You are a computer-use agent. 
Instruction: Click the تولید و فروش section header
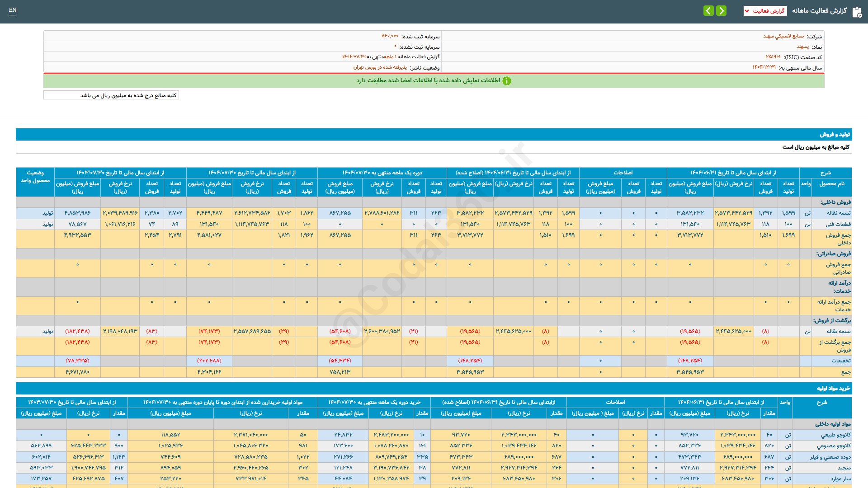[835, 134]
